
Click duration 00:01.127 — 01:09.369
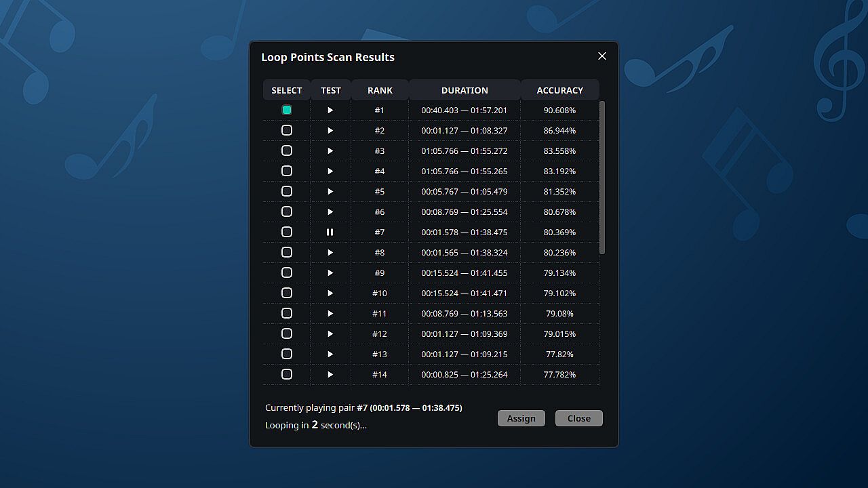[x=465, y=333]
